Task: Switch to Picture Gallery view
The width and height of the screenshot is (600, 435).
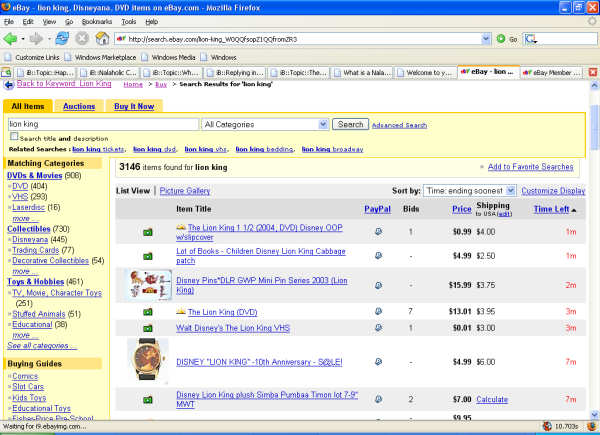Action: tap(185, 191)
